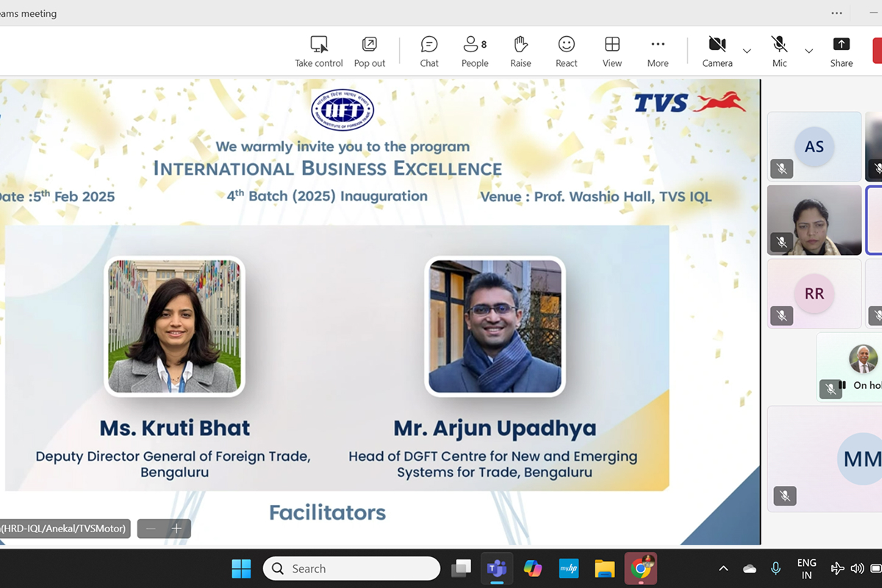Open the volume speaker tray icon
Screen dimensions: 882x588
pos(857,568)
